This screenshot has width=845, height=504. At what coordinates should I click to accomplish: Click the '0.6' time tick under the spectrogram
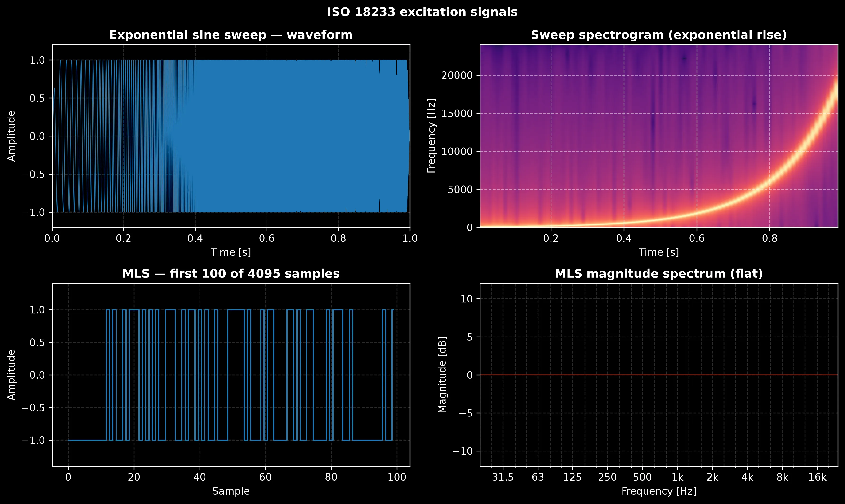click(x=697, y=238)
